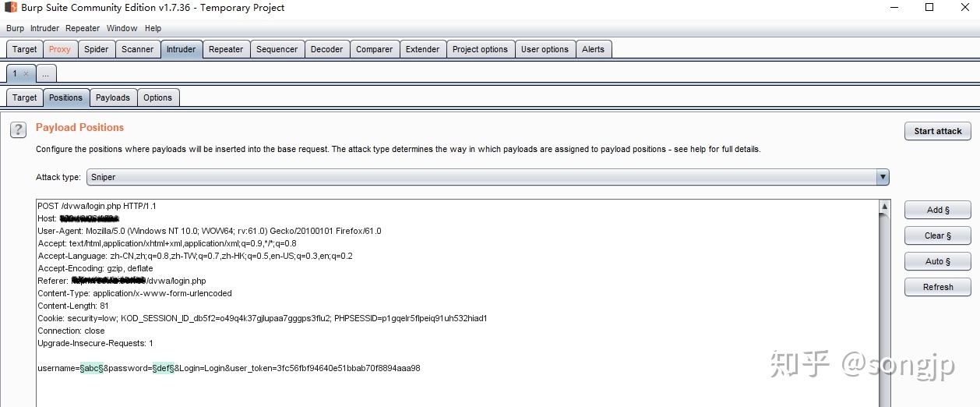The width and height of the screenshot is (980, 407).
Task: Open the Sniper attack type combo box
Action: click(483, 177)
